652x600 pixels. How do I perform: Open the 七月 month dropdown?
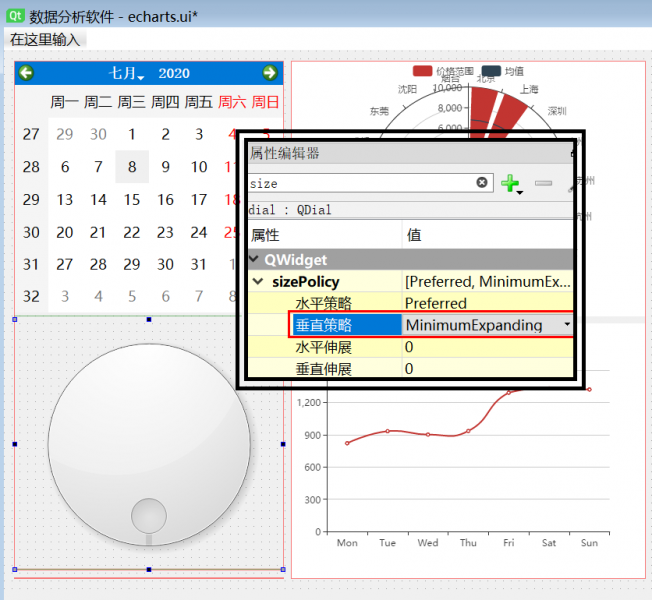point(126,74)
